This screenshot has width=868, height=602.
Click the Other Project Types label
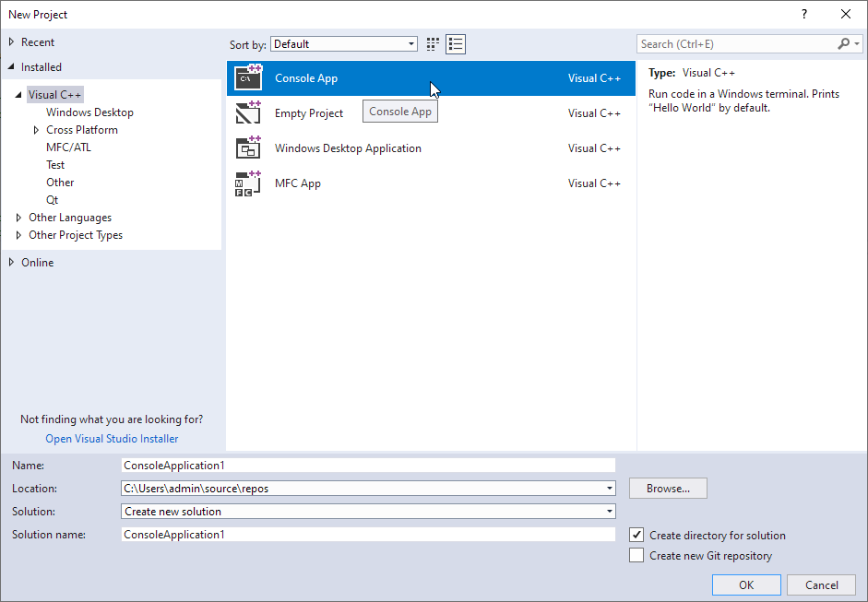click(x=76, y=235)
